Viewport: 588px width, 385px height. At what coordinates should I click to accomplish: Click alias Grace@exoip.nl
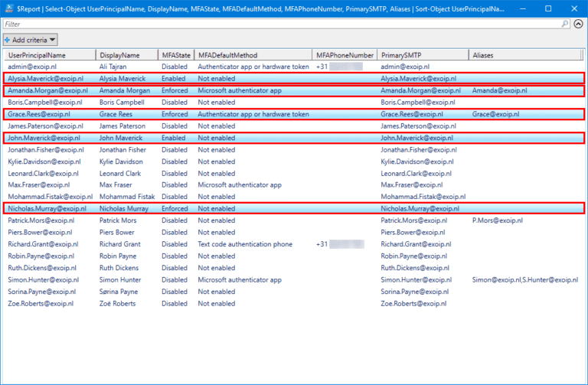(x=496, y=114)
